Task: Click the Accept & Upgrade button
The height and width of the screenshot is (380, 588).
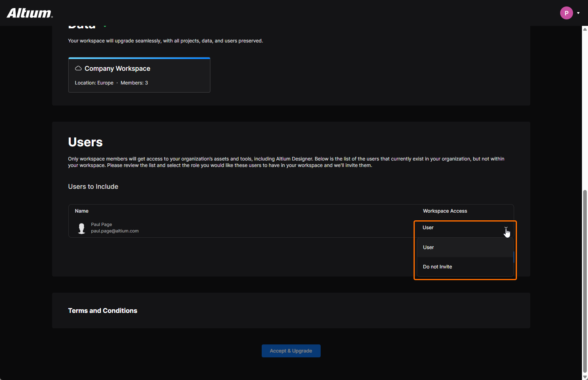Action: (291, 351)
